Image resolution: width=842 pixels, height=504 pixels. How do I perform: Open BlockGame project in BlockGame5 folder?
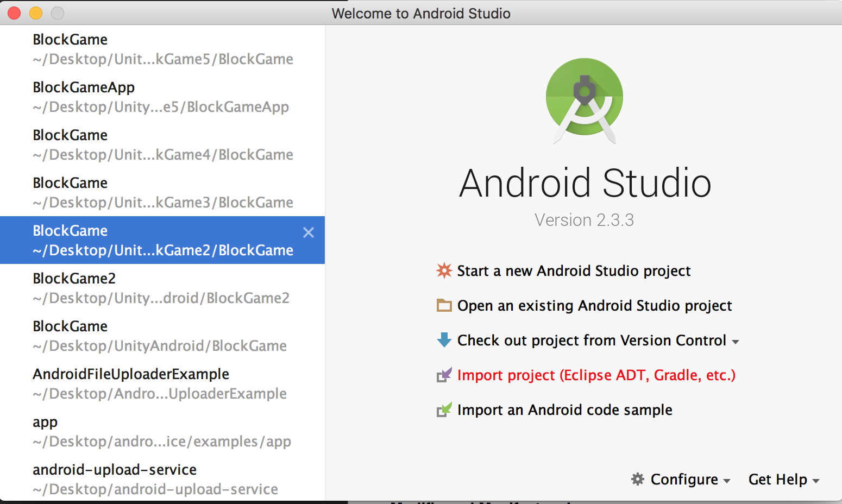point(162,49)
